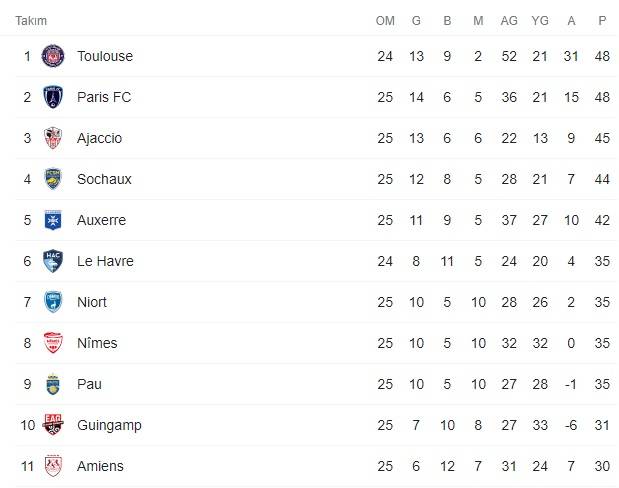This screenshot has width=619, height=488.
Task: Open the Auxerre crest icon
Action: tap(53, 220)
